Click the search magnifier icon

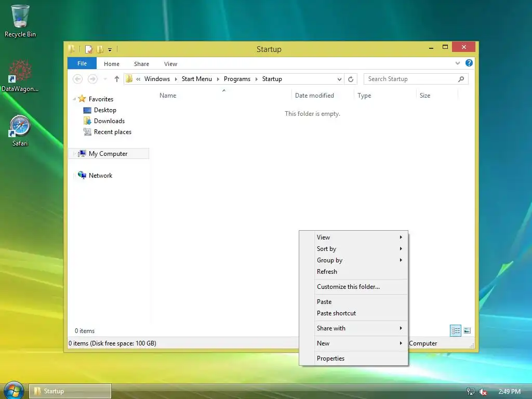pos(461,79)
